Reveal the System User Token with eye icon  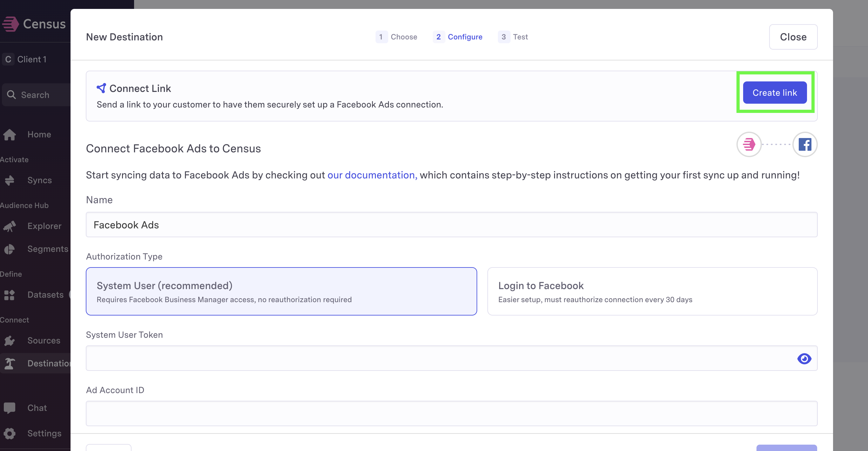(804, 358)
